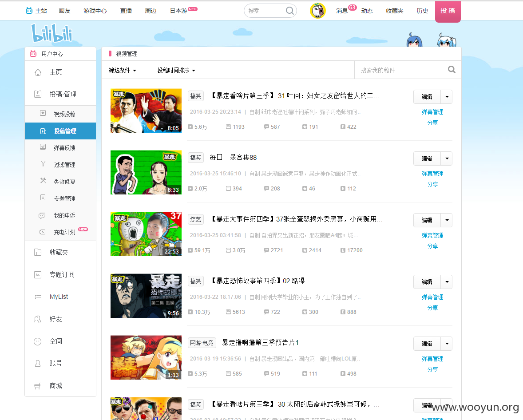The width and height of the screenshot is (523, 420).
Task: Click the search magnifier icon in the top bar
Action: 290,11
